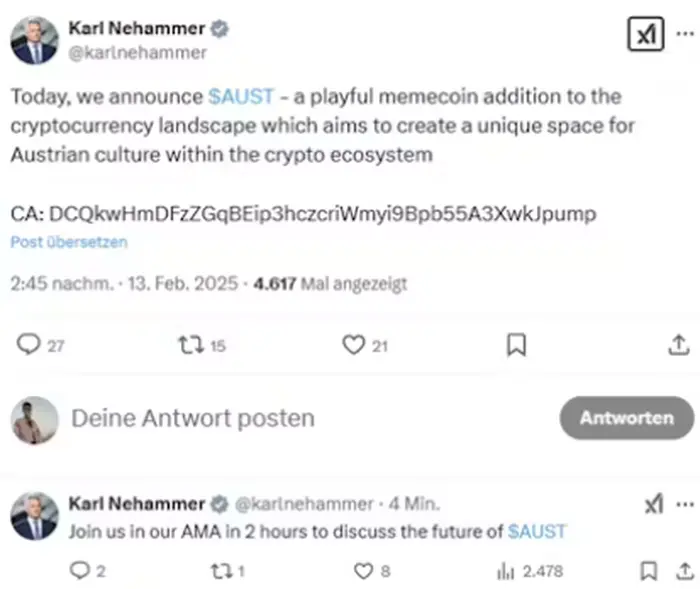This screenshot has height=589, width=700.
Task: Bookmark the main announcement post
Action: click(516, 345)
